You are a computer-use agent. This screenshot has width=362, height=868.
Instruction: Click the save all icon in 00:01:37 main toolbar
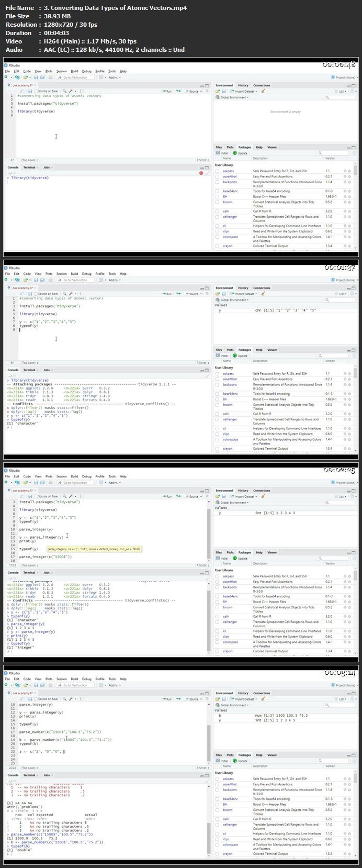(x=42, y=280)
